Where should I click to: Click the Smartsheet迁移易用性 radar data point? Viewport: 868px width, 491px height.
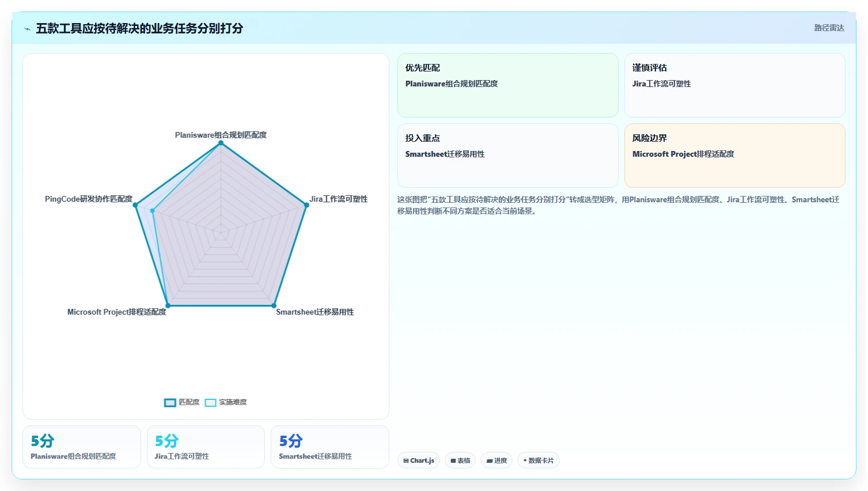tap(274, 305)
